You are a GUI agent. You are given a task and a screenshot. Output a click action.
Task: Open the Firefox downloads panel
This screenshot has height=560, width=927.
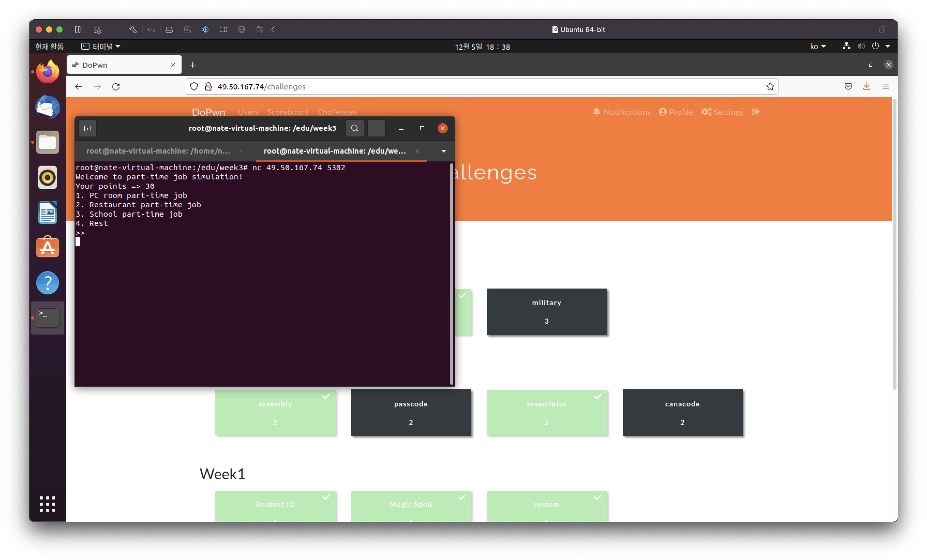click(866, 87)
